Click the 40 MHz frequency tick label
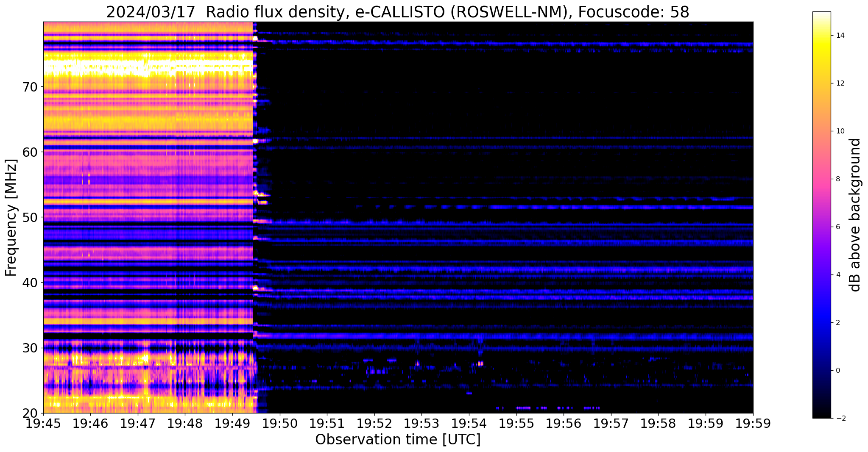The height and width of the screenshot is (452, 868). point(30,283)
